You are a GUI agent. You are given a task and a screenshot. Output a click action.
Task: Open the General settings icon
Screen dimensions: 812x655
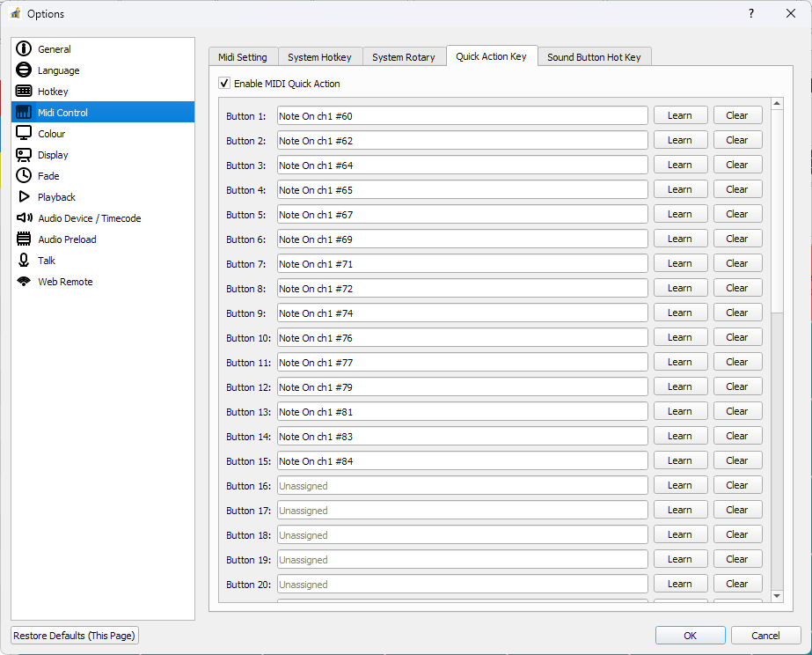(x=24, y=49)
